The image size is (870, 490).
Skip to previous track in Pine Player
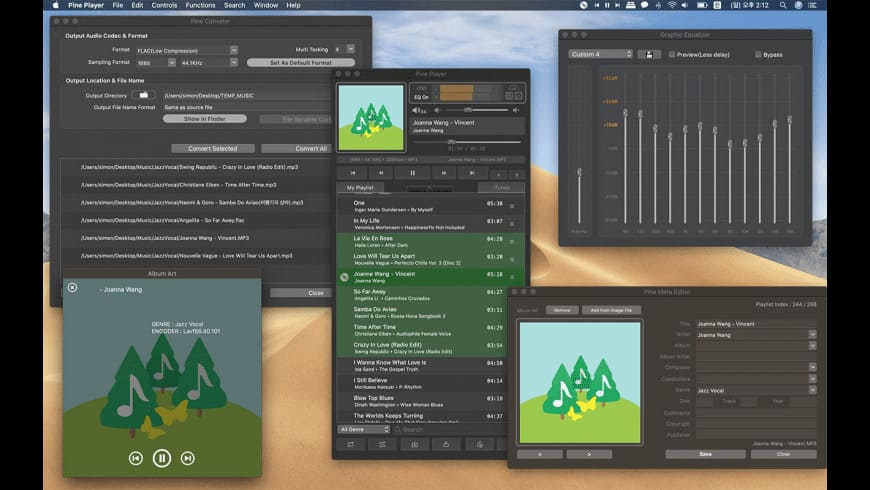pyautogui.click(x=353, y=173)
